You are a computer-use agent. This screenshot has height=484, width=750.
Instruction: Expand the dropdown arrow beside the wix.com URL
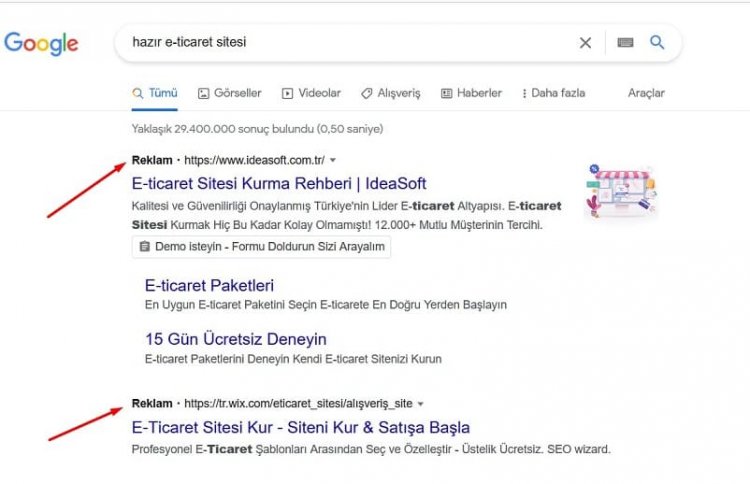420,404
